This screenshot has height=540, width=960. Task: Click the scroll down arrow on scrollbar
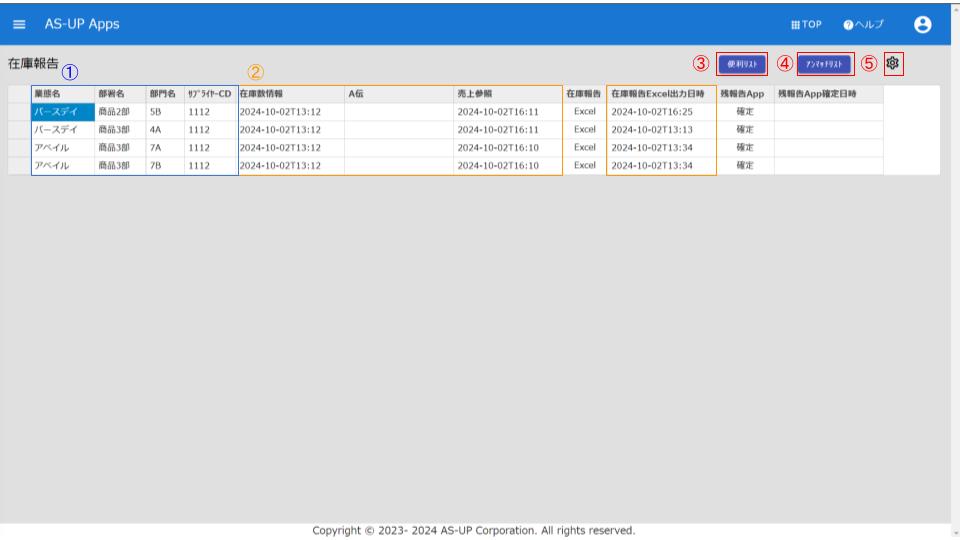955,532
